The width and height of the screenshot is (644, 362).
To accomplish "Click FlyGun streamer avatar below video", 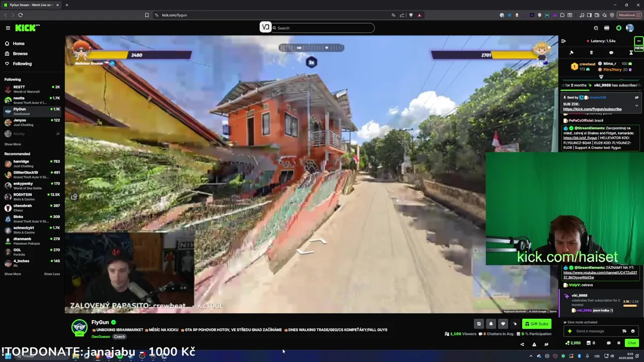I will (x=79, y=327).
